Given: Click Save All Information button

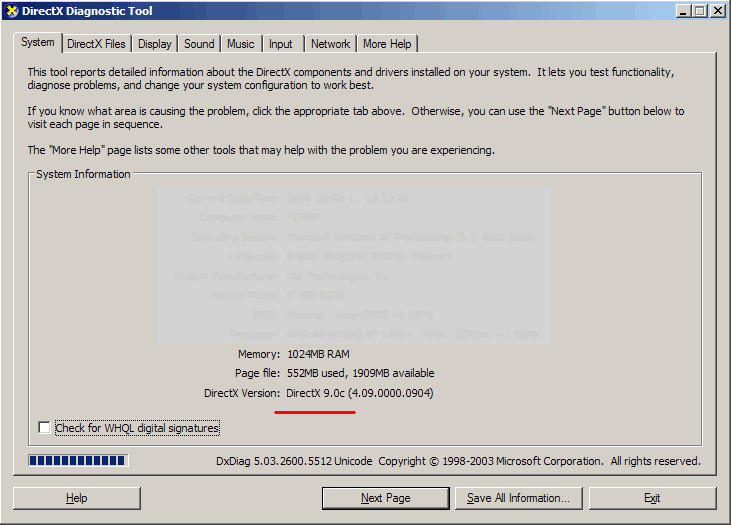Looking at the screenshot, I should 518,498.
